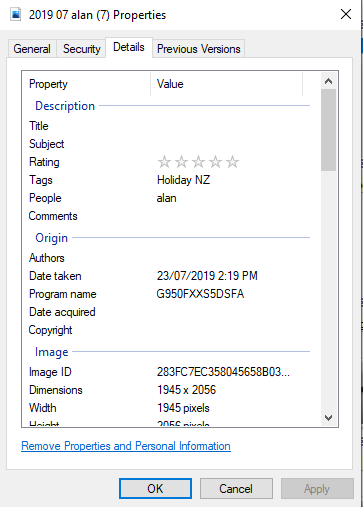
Task: Set rating to one star
Action: click(164, 162)
